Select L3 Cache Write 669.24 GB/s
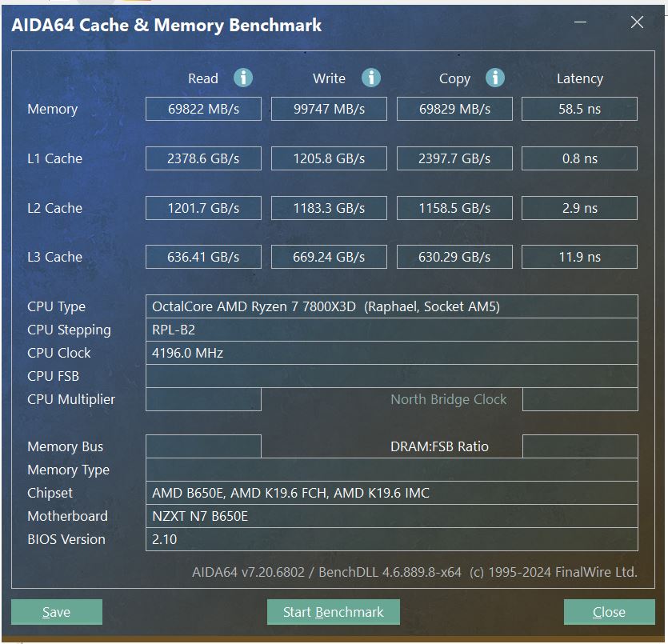 click(x=329, y=257)
